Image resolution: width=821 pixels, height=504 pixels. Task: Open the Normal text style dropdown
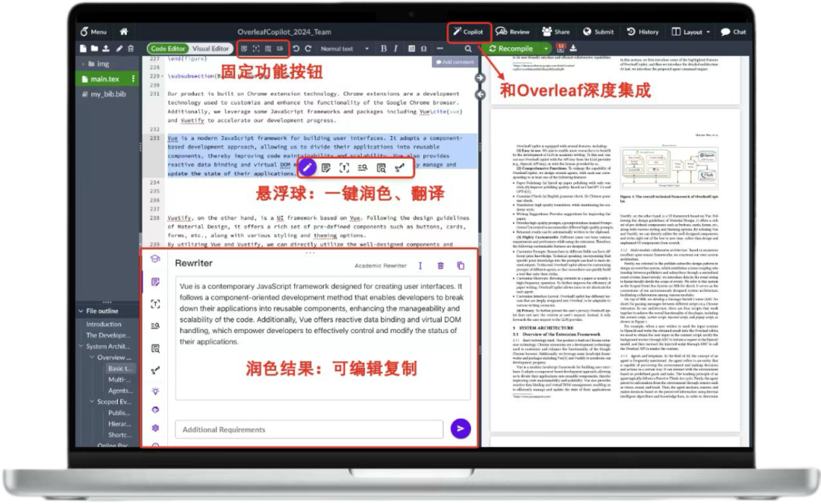click(344, 49)
